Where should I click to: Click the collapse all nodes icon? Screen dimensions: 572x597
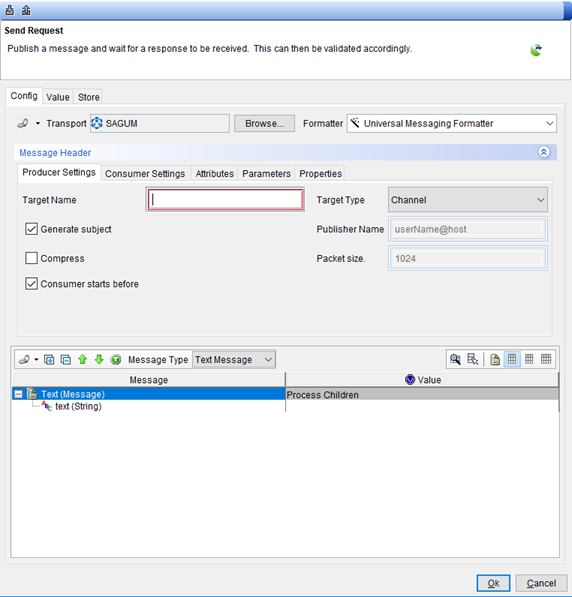point(66,359)
